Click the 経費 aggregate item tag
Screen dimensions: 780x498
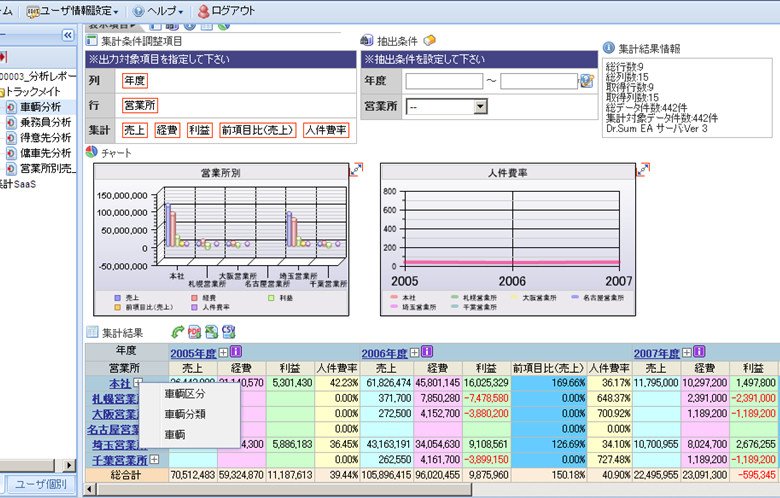pos(167,130)
